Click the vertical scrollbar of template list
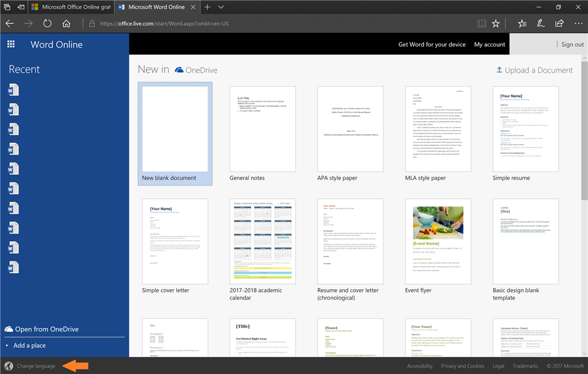 (x=584, y=131)
